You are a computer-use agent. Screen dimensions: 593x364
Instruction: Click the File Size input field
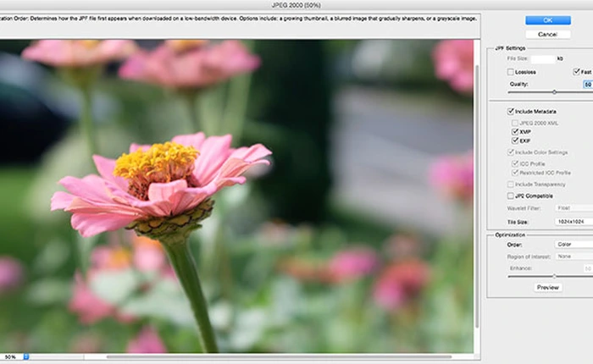point(543,59)
